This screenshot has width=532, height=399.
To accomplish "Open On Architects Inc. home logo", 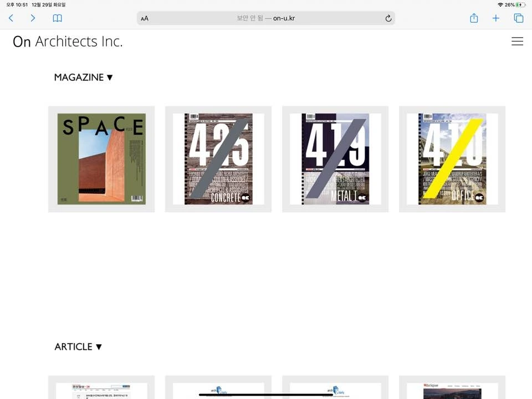I will pyautogui.click(x=68, y=42).
